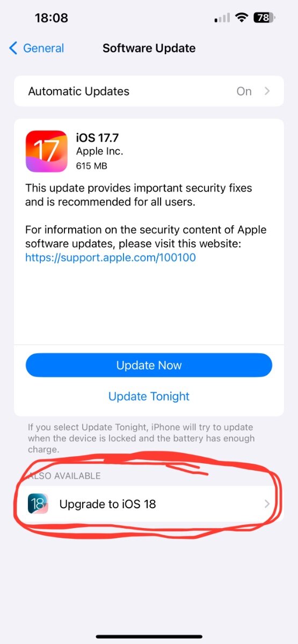The height and width of the screenshot is (644, 298).
Task: Tap the cellular signal bars icon
Action: point(222,18)
